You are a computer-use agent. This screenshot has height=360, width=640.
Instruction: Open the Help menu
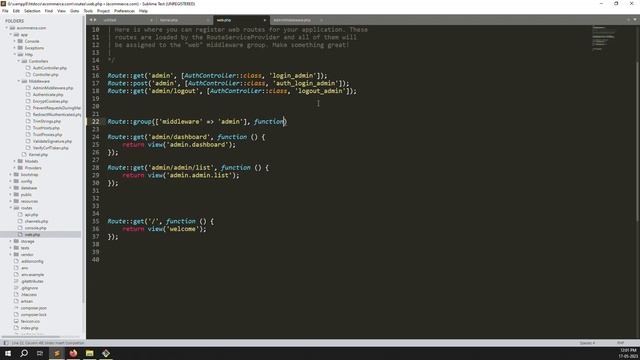point(143,11)
